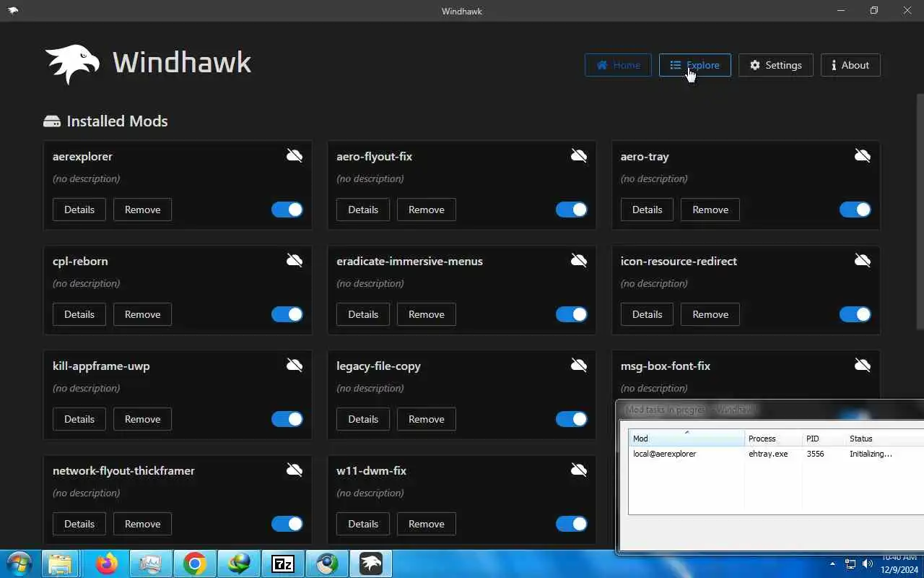Click the ehtray.exe process cell
This screenshot has height=578, width=924.
(768, 454)
